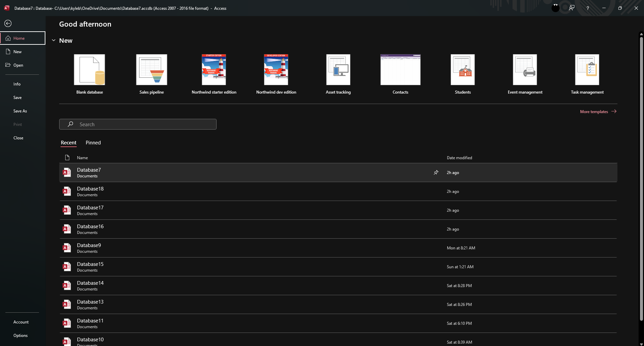
Task: Click the Help question mark icon
Action: 588,8
